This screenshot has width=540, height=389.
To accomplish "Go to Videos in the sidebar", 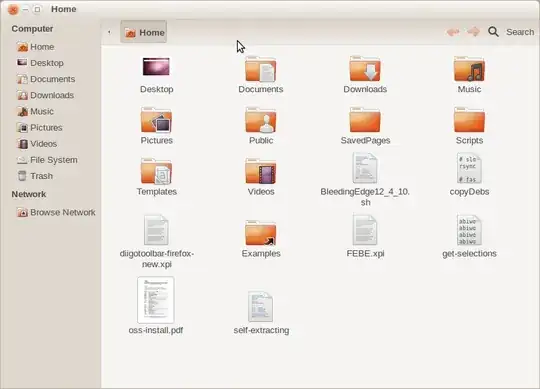I will coord(37,144).
